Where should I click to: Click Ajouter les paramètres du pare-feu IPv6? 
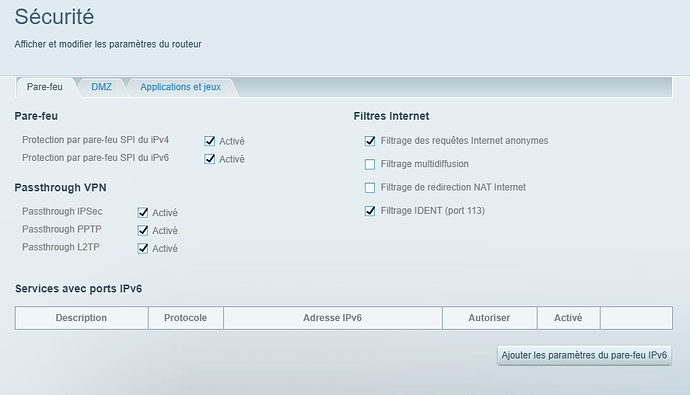[584, 355]
